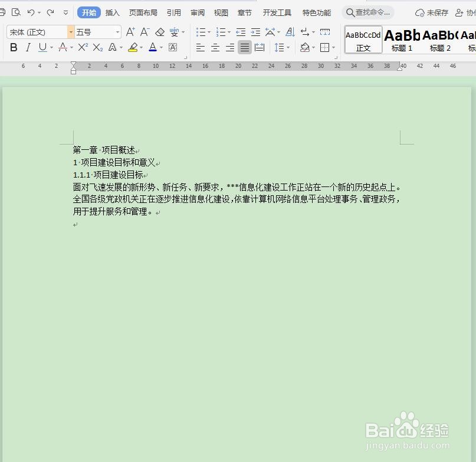Toggle underline formatting
This screenshot has width=476, height=462.
point(42,47)
